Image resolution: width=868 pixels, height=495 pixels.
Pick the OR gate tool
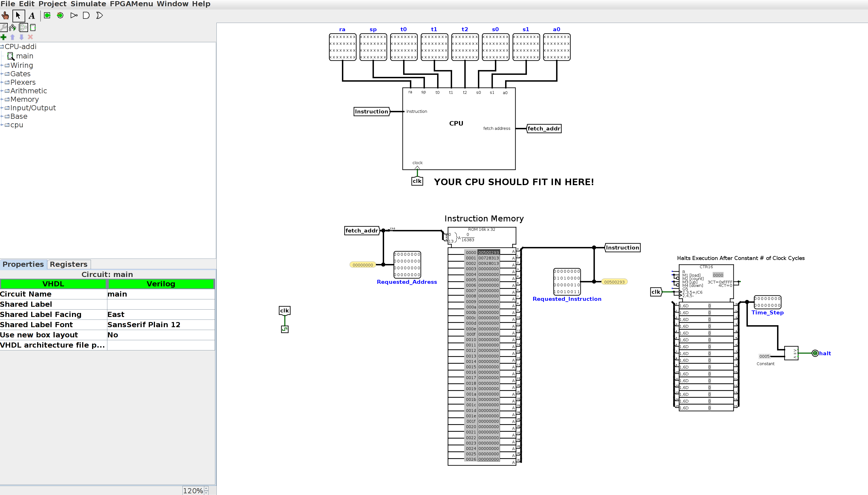click(x=99, y=16)
